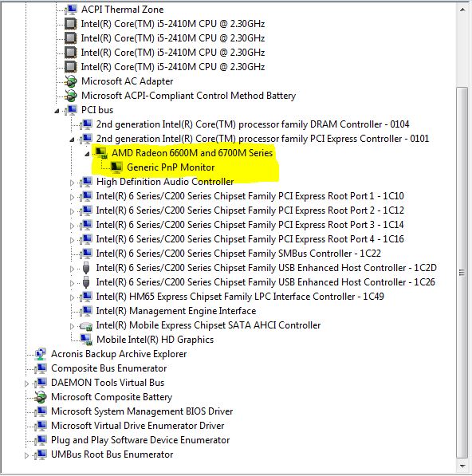Select the 'Intel(R) Management Engine Interface' label

176,311
